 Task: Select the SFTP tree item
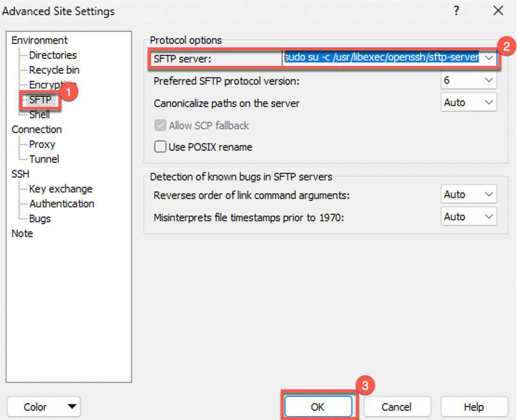[40, 99]
